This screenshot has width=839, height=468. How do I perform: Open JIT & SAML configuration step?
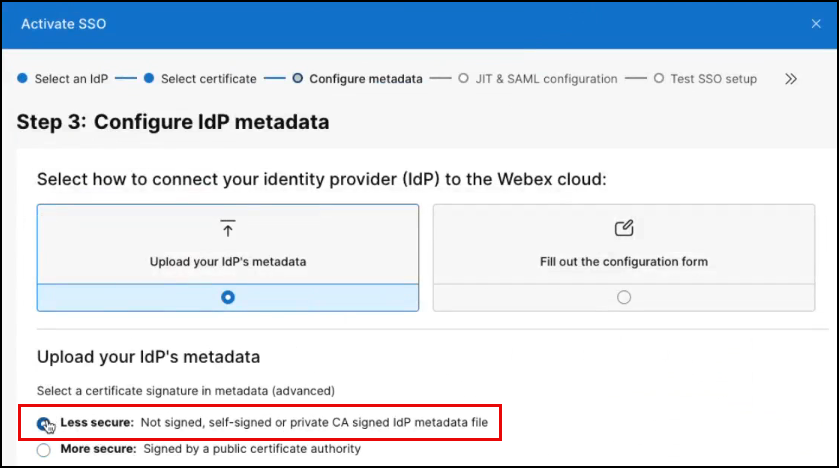[546, 78]
